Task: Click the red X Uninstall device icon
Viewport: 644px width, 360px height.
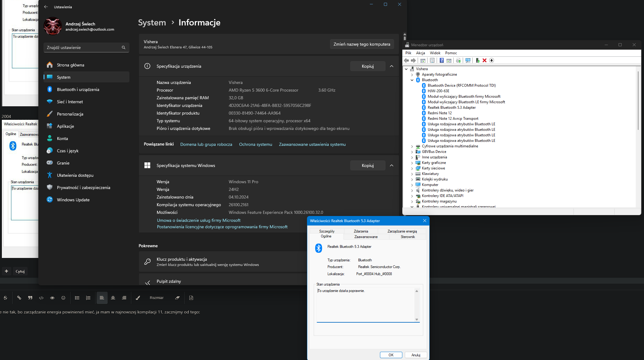Action: pyautogui.click(x=485, y=60)
